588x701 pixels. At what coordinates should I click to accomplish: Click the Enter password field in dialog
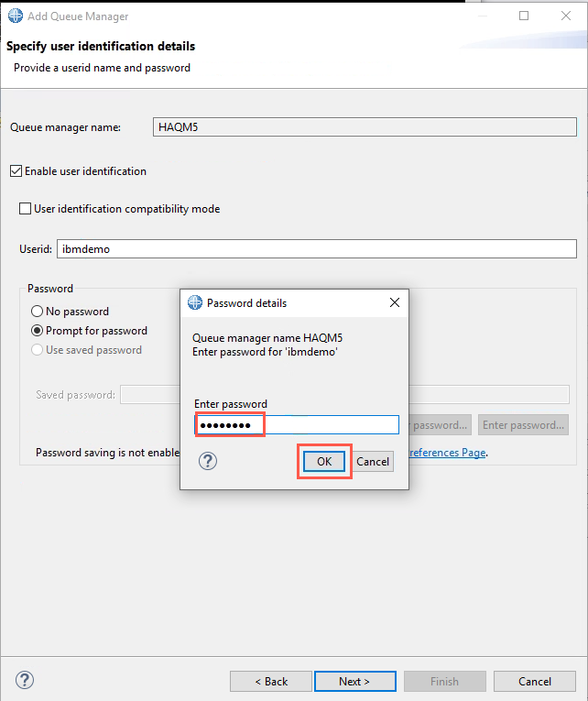[x=297, y=424]
